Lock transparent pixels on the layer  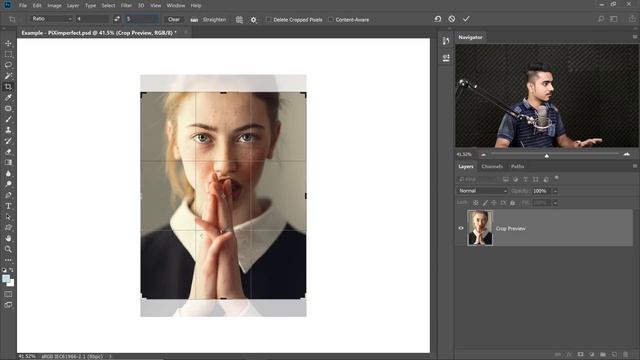(476, 203)
